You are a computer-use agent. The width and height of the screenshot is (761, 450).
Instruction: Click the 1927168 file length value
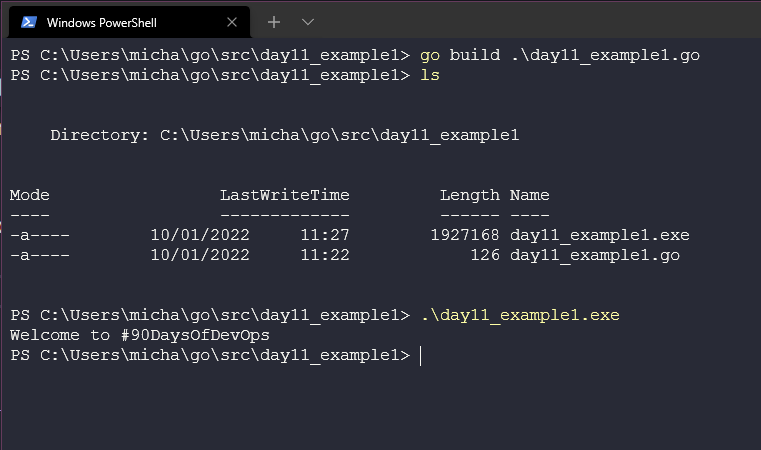click(x=464, y=235)
